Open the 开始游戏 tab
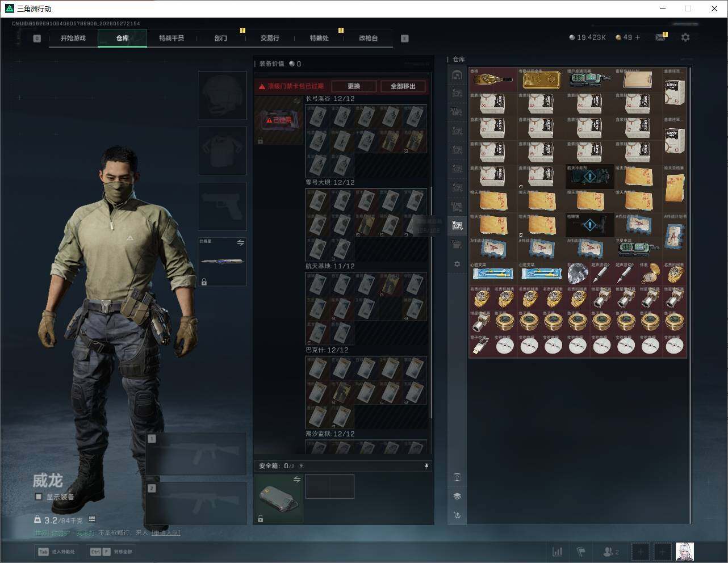 tap(73, 38)
